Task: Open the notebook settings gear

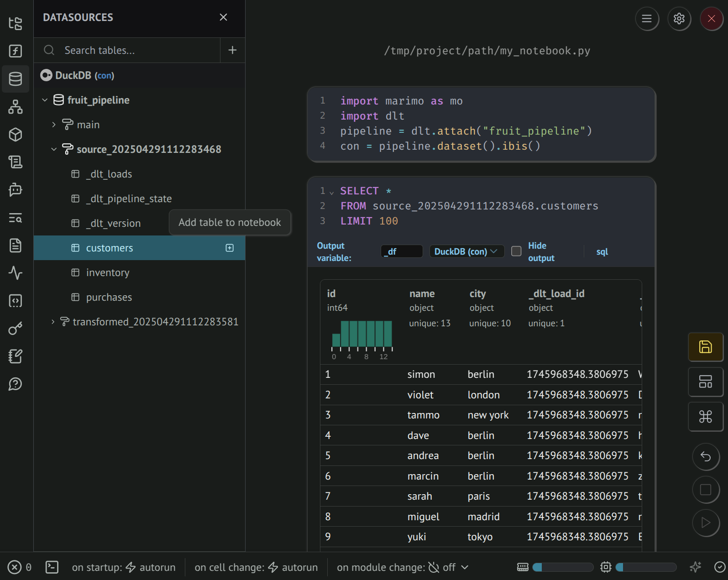Action: click(x=679, y=19)
